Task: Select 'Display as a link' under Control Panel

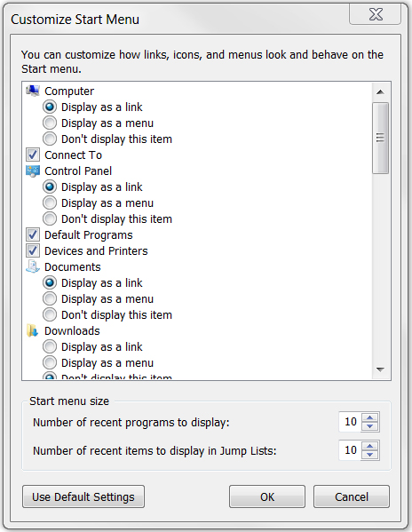Action: click(50, 187)
